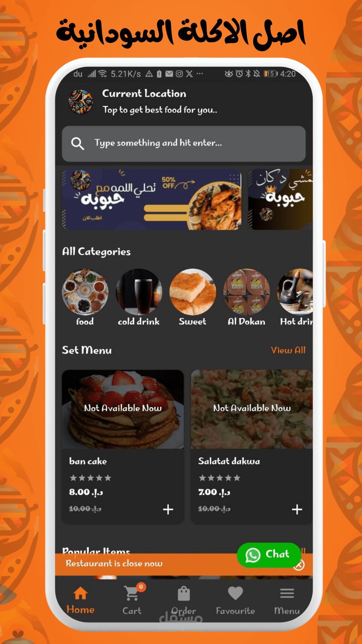Go to the Home tab
Viewport: 362px width, 644px height.
[80, 600]
